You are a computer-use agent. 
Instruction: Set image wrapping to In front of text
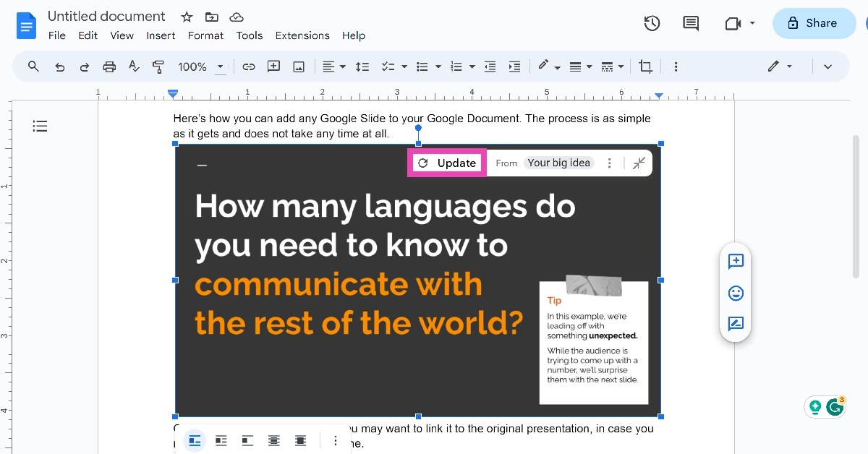(300, 440)
